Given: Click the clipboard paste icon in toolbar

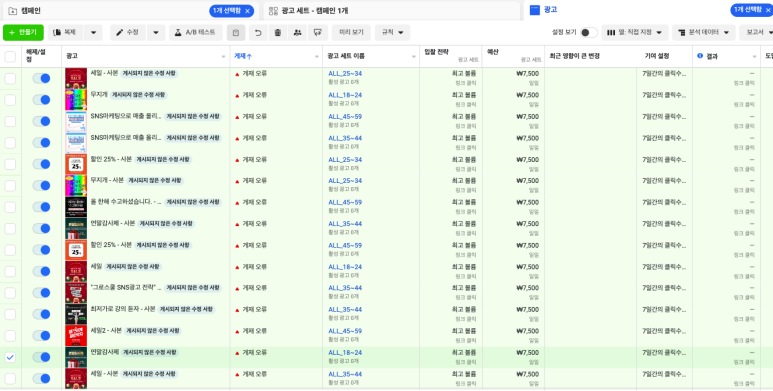Looking at the screenshot, I should 236,33.
